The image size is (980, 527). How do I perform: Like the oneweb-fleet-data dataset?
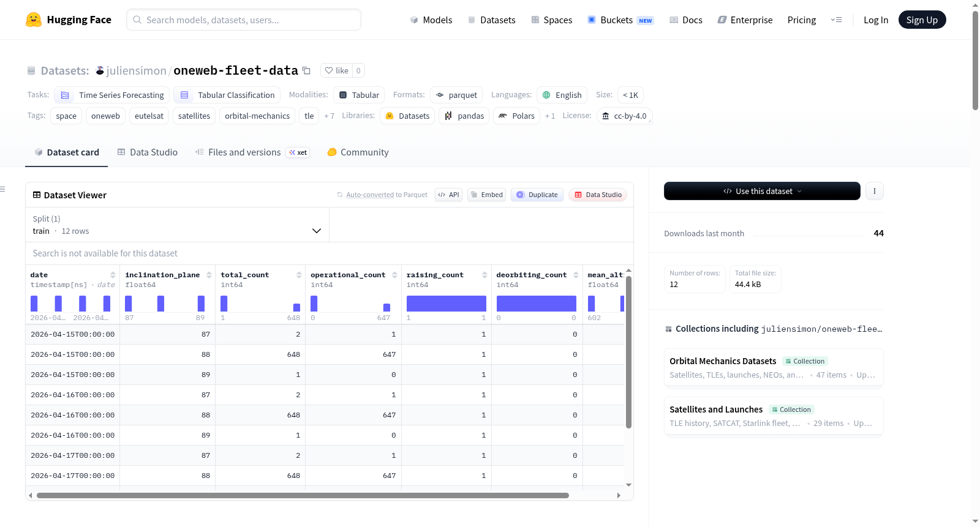tap(336, 70)
